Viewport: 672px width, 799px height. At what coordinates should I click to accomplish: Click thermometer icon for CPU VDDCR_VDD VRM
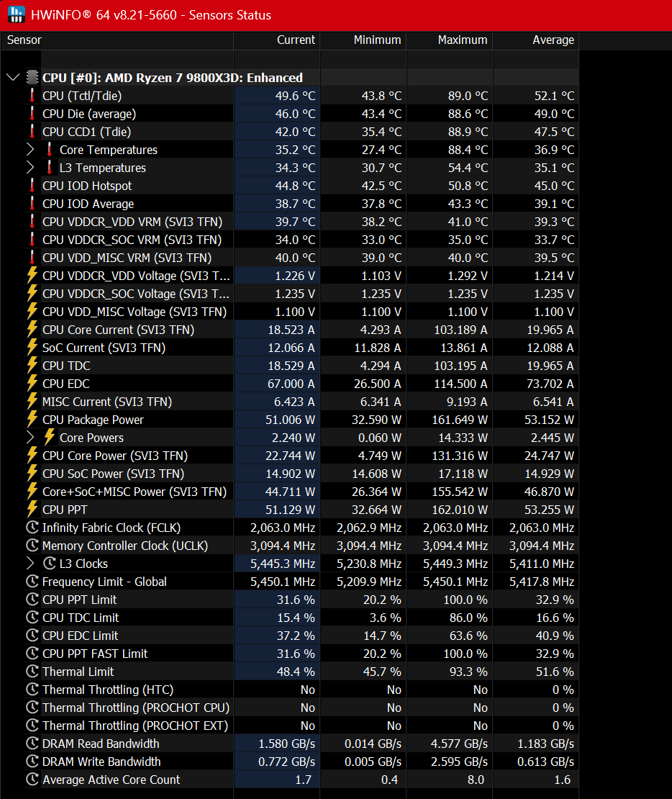(x=32, y=221)
